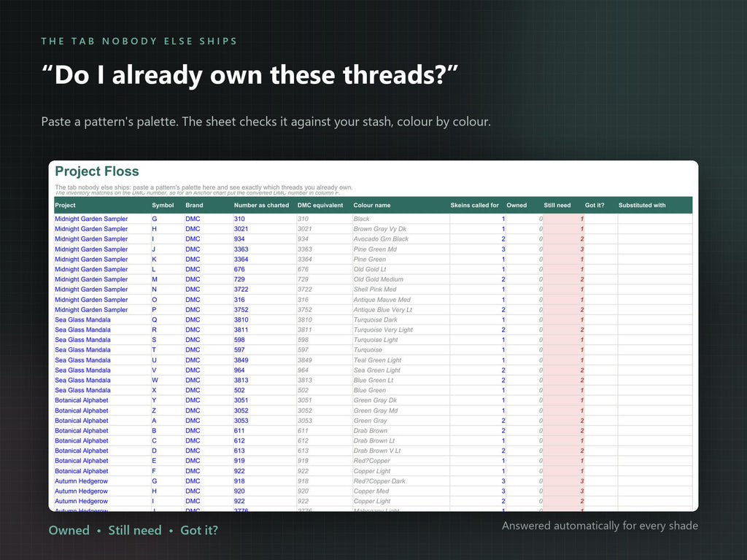Click the empty 'Got it?' cell in Black row

(601, 219)
